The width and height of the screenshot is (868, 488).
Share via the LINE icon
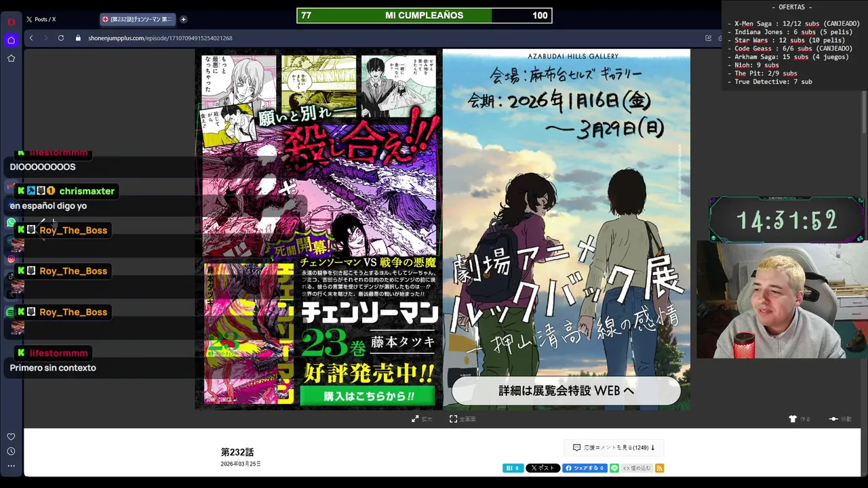tap(614, 468)
